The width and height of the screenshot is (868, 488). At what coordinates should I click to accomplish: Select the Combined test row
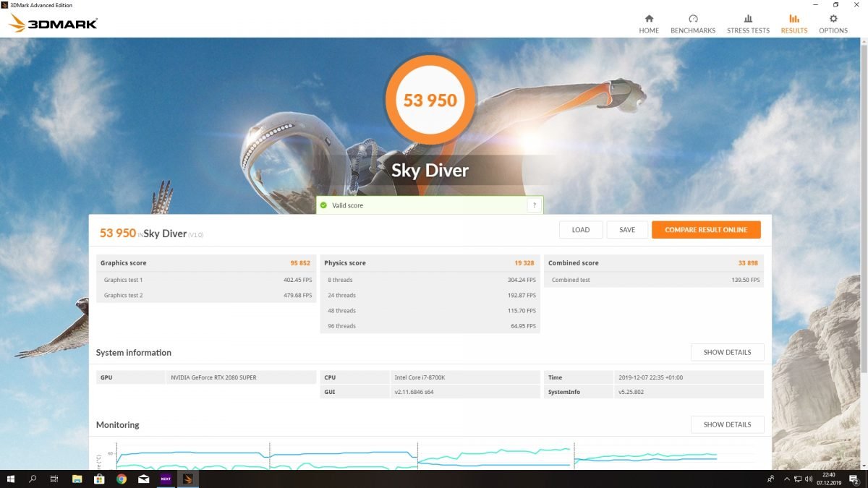click(655, 280)
